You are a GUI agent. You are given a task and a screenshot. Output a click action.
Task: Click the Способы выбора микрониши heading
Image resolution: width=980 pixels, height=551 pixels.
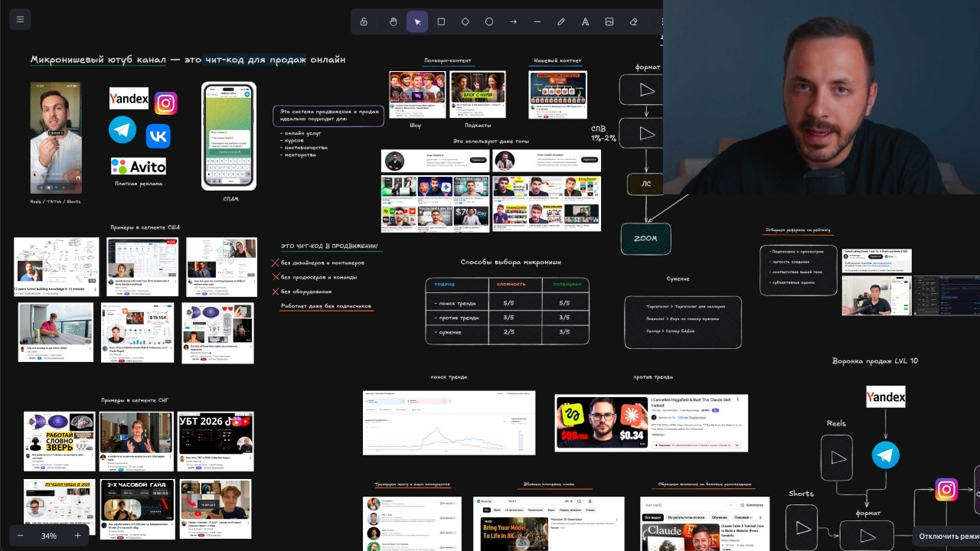[x=511, y=262]
